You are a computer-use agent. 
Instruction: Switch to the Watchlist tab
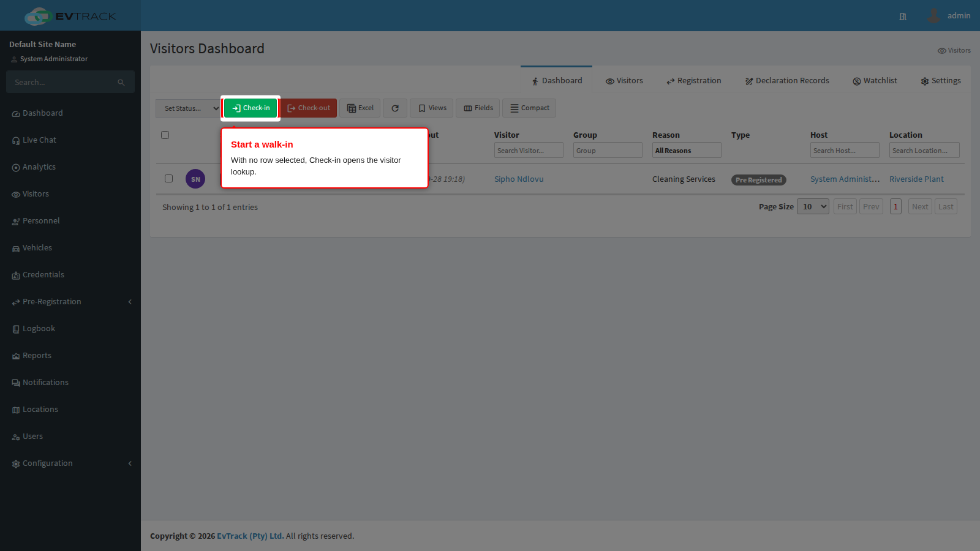tap(875, 81)
